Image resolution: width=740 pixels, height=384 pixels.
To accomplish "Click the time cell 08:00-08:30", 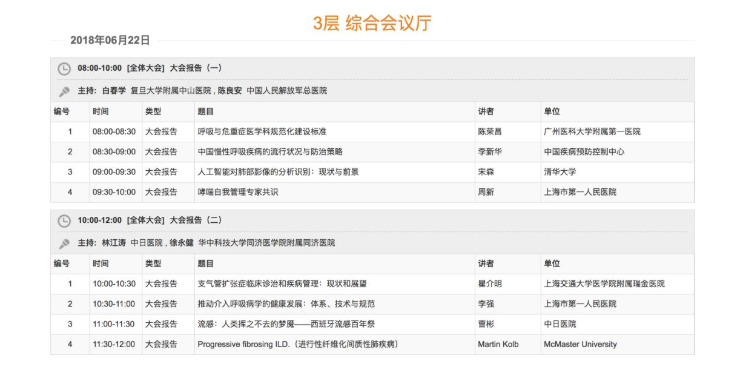I will [x=114, y=132].
